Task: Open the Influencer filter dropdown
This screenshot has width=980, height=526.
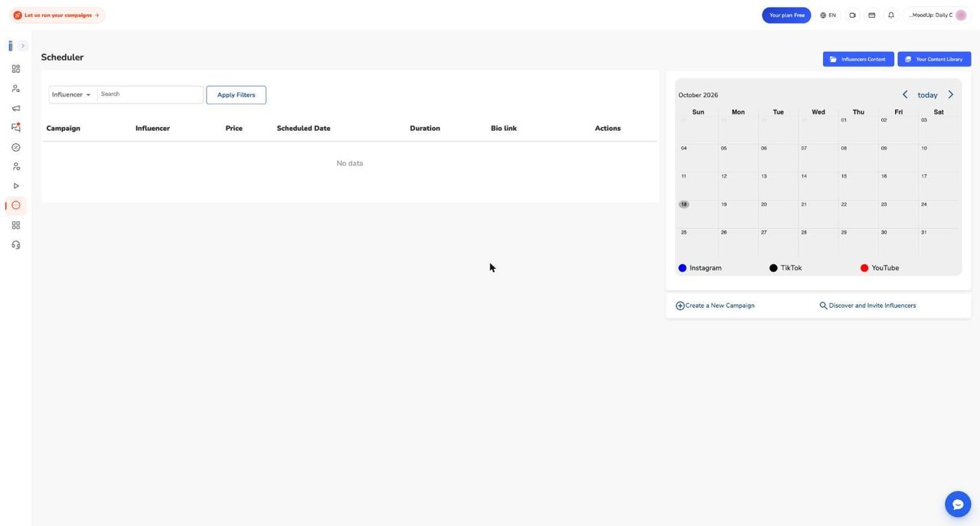Action: 73,95
